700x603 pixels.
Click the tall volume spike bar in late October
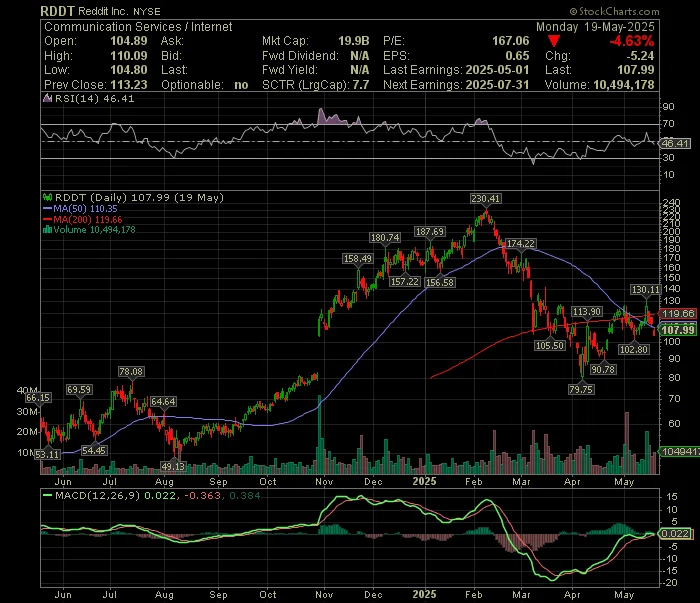(319, 434)
